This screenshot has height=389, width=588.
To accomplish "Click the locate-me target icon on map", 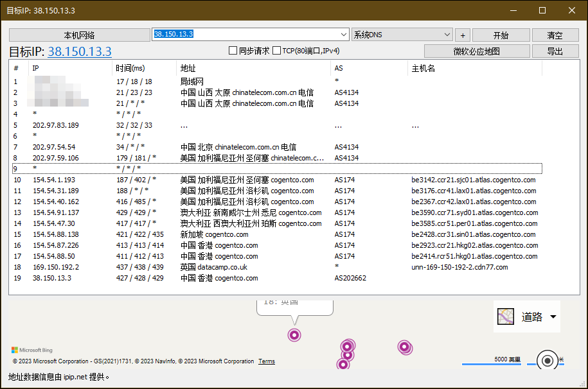I will [547, 361].
